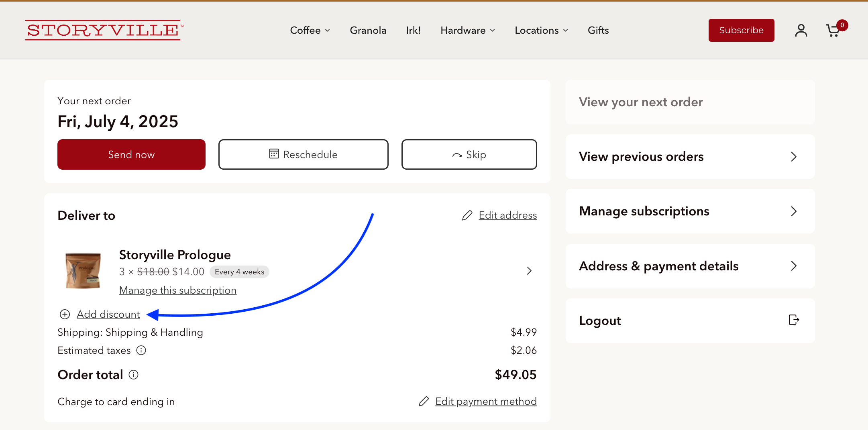Click the $49.05 order total amount
This screenshot has height=430, width=868.
516,375
